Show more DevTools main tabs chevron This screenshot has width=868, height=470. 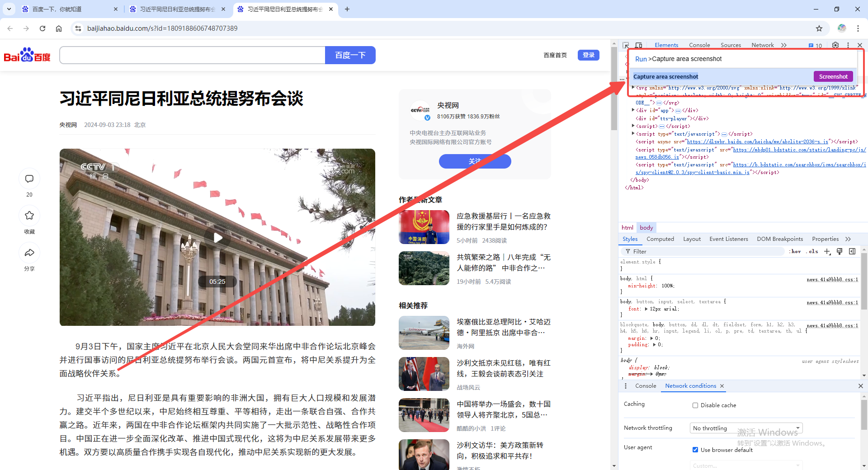tap(784, 45)
